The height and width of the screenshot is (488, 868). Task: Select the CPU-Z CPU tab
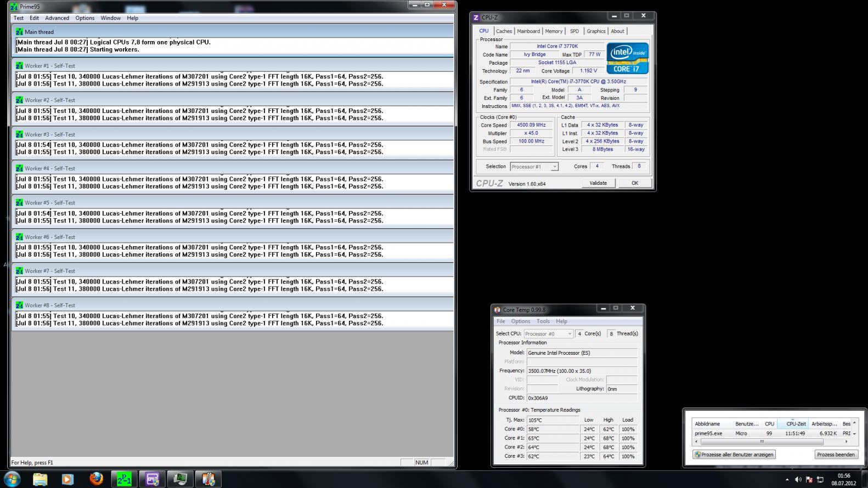point(484,31)
